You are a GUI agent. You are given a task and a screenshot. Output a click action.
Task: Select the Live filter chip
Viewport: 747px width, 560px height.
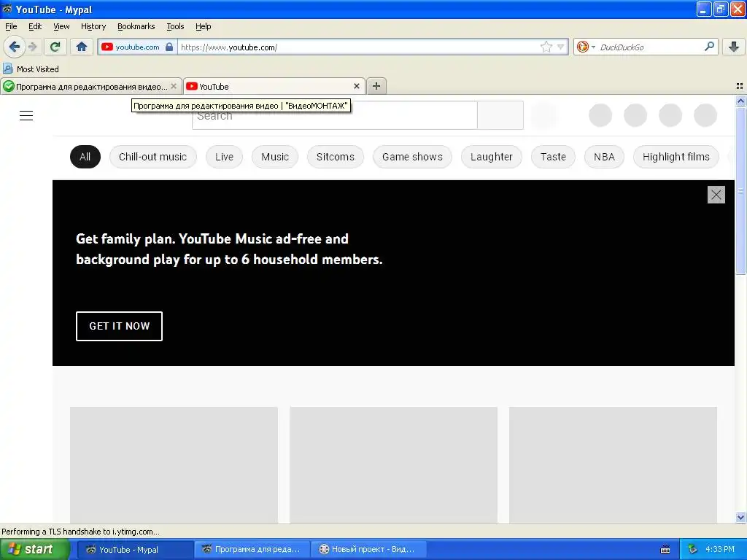tap(225, 157)
